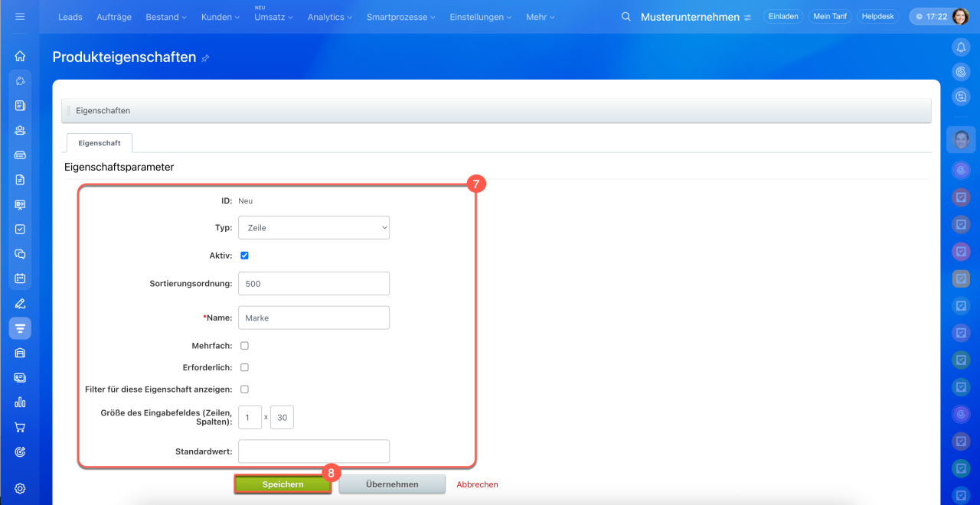Open the Helpdesk button
The image size is (980, 505).
(x=878, y=16)
